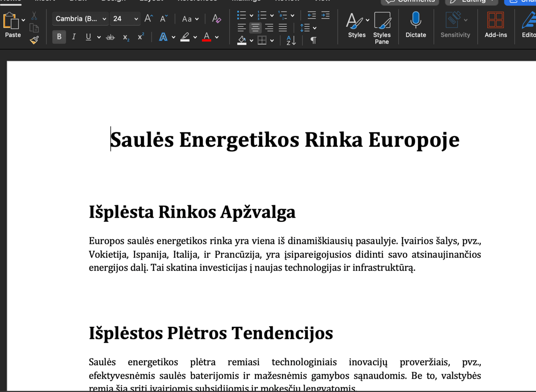This screenshot has height=392, width=536.
Task: Expand the Change Case Aa menu
Action: point(190,19)
